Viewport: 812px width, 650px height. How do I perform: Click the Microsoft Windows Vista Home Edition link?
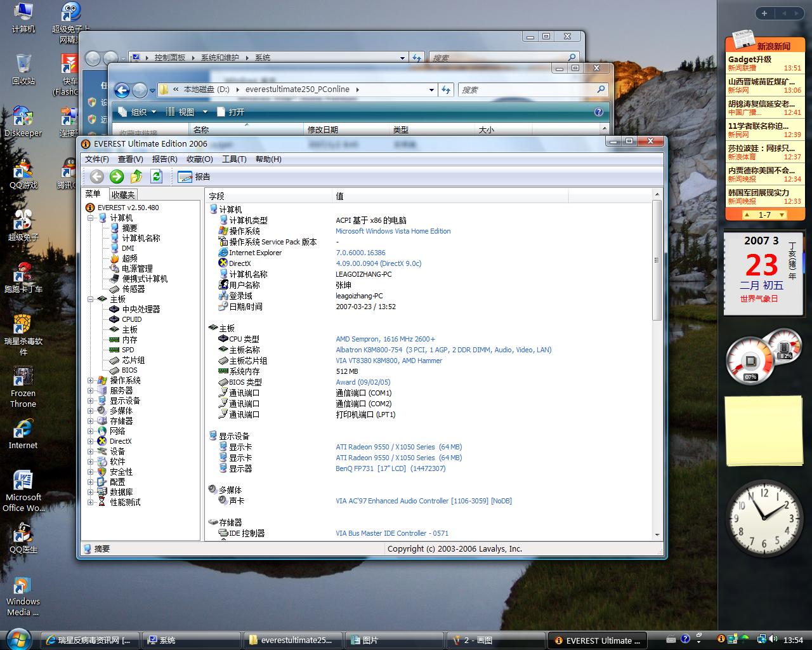point(393,231)
